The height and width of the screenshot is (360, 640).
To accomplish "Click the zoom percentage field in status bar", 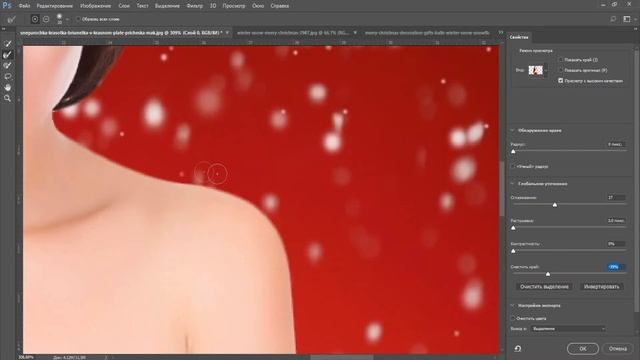I will [x=26, y=357].
